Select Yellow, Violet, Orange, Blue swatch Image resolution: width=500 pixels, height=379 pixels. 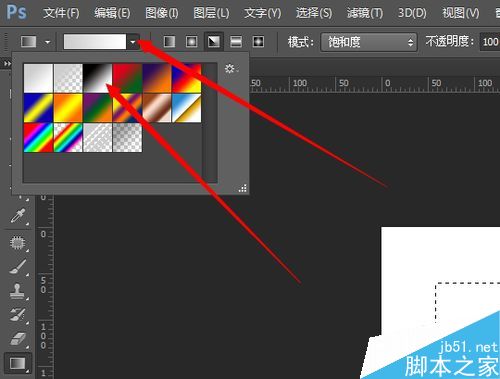click(127, 108)
